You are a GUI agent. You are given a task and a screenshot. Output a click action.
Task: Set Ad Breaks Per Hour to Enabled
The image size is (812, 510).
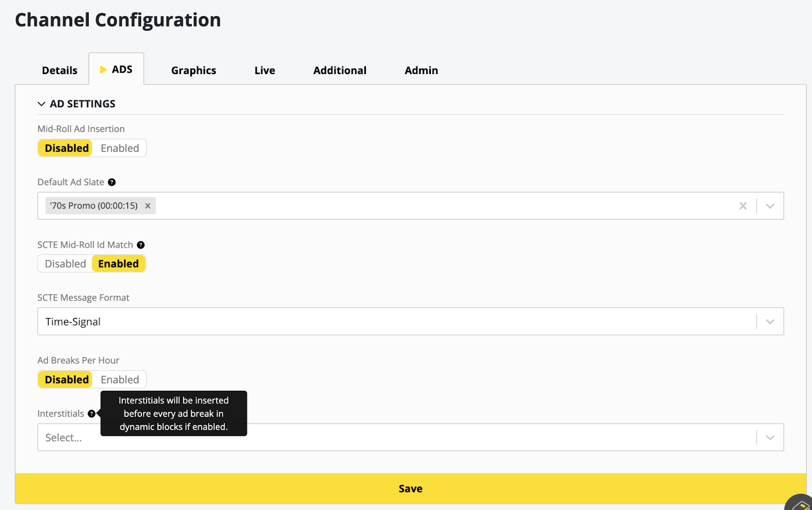[x=120, y=380]
